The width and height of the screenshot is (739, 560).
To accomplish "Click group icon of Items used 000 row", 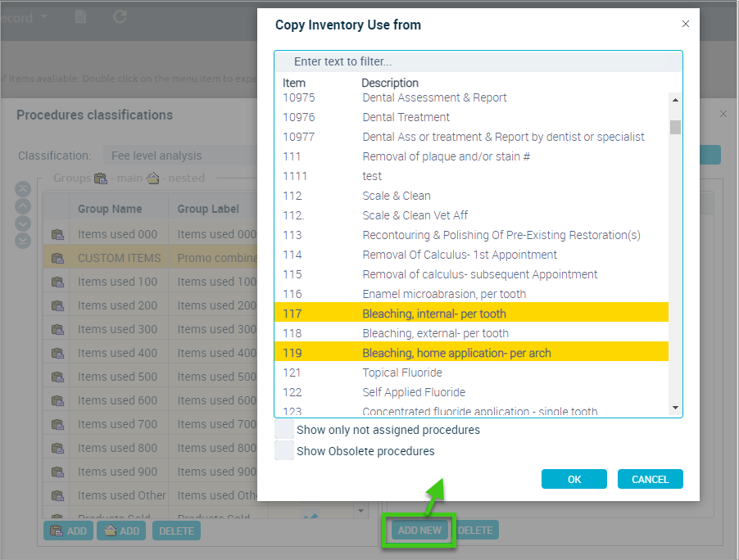I will tap(57, 234).
